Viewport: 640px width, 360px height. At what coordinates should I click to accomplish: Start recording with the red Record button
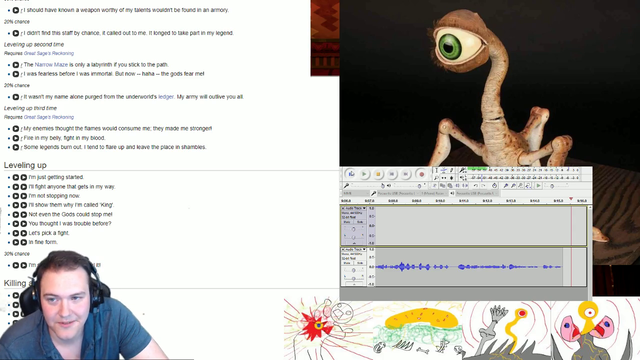[x=422, y=174]
